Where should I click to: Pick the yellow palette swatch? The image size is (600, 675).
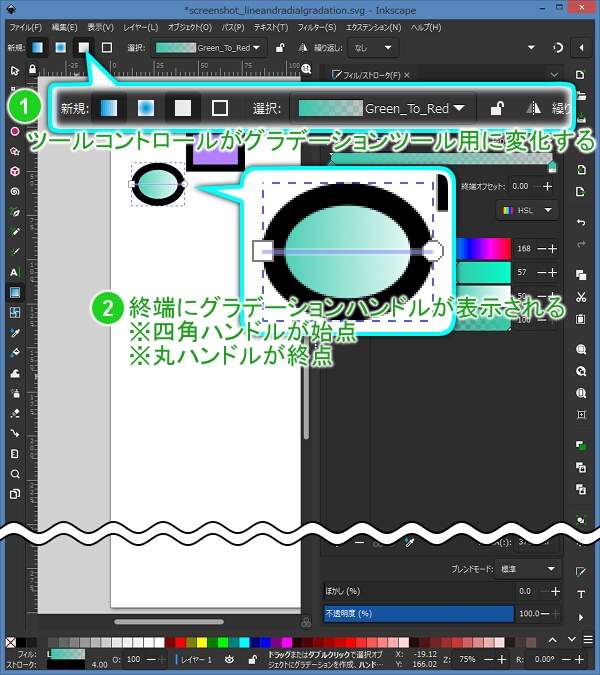click(x=201, y=643)
